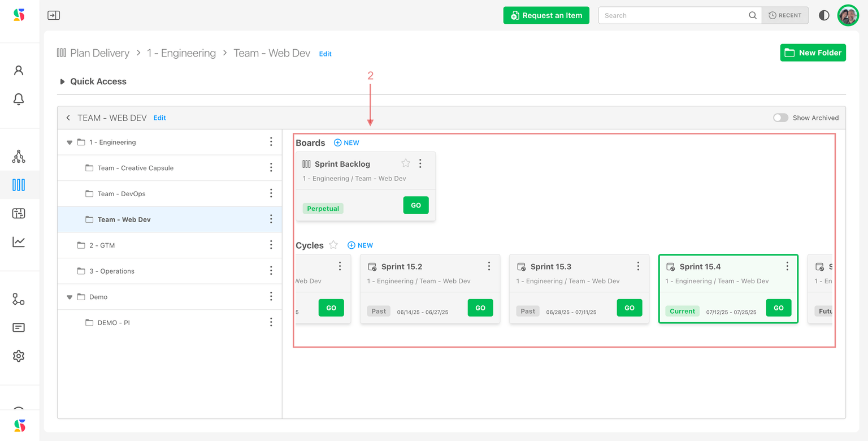868x441 pixels.
Task: Click the New Folder button
Action: pos(813,53)
